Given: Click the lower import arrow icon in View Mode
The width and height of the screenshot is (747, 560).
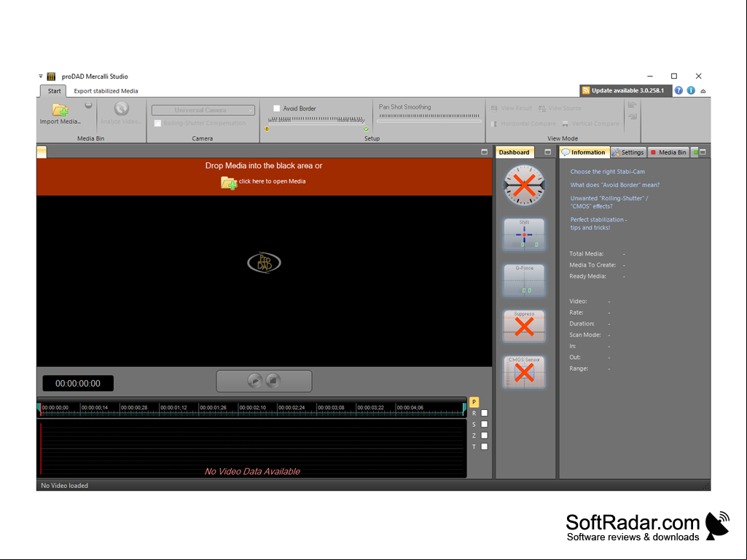Looking at the screenshot, I should [x=632, y=117].
